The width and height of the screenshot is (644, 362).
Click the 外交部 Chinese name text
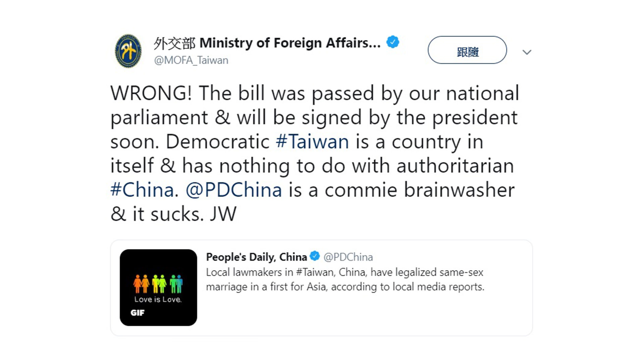174,43
